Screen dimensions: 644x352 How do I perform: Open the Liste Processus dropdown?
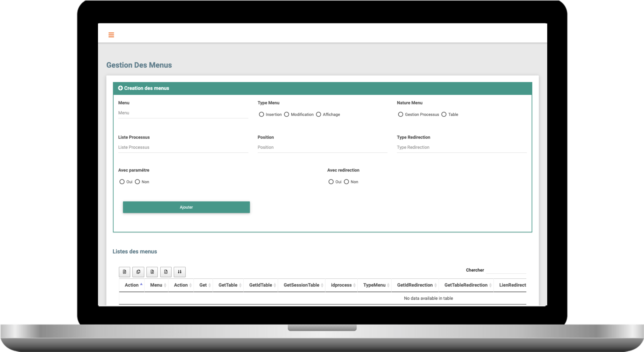click(183, 148)
